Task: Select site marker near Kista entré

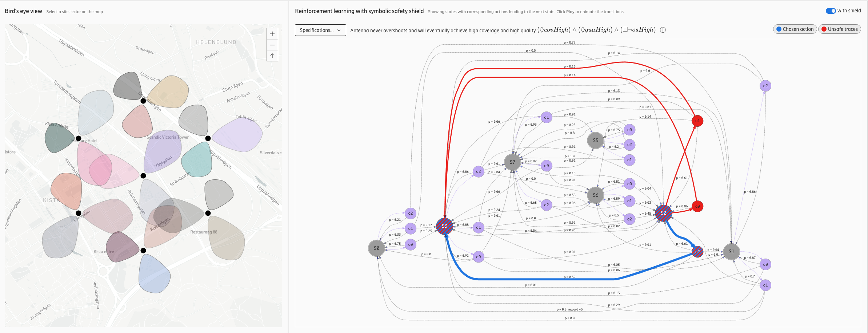Action: [x=143, y=251]
